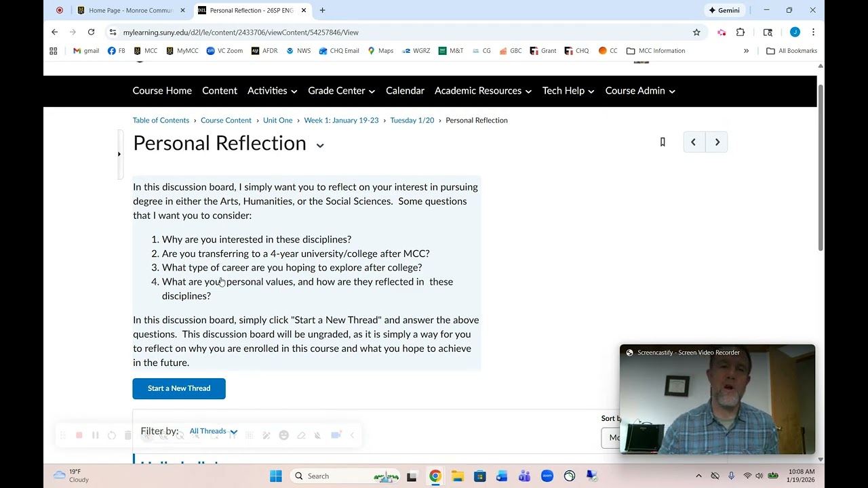Open the CHQ Email bookmark
The image size is (868, 488).
click(339, 51)
